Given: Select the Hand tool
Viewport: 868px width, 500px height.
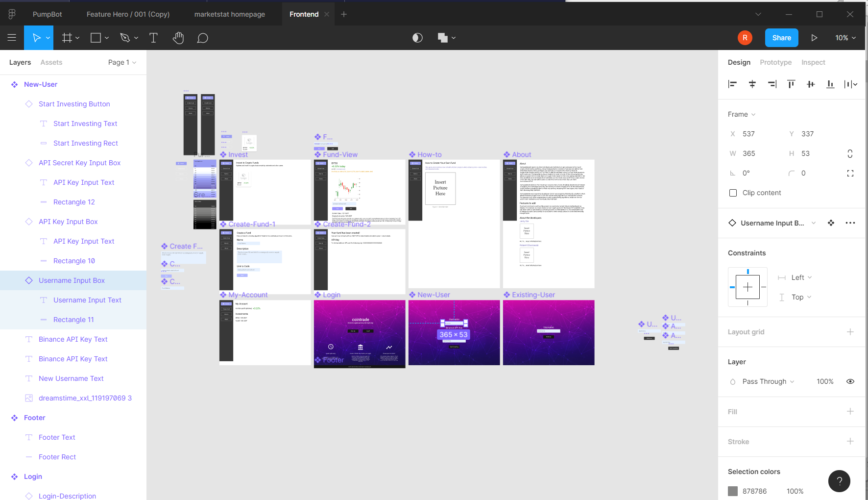Looking at the screenshot, I should [178, 38].
